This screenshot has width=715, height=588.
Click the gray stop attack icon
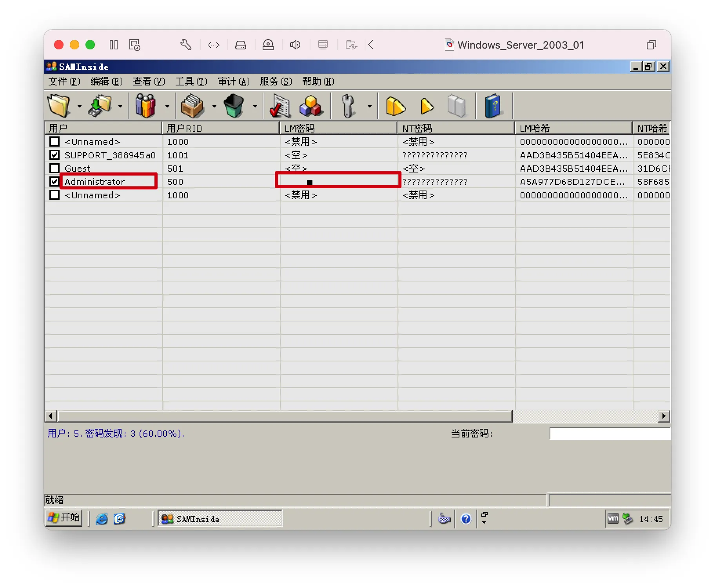[x=457, y=106]
